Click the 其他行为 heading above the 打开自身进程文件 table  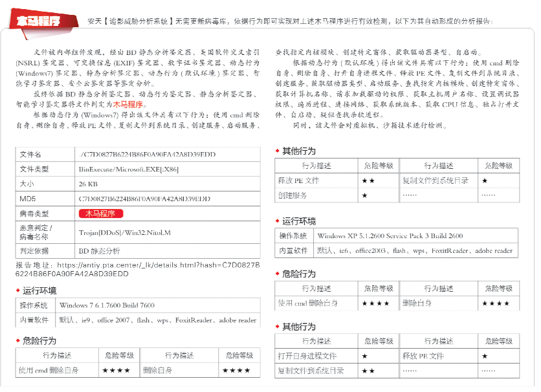299,327
